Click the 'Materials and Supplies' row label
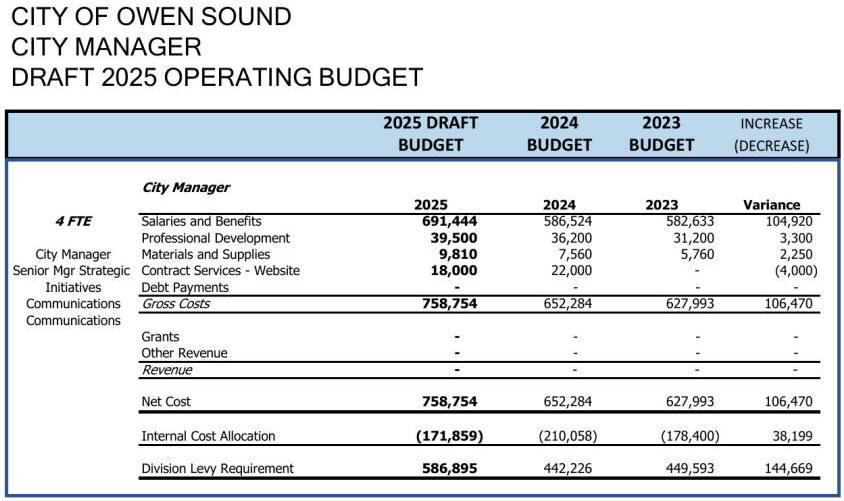The height and width of the screenshot is (501, 844). pyautogui.click(x=206, y=254)
